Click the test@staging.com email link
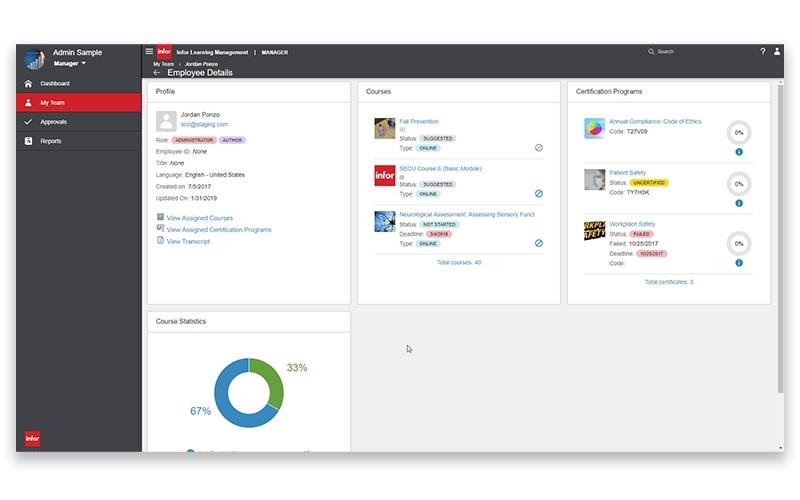Viewport: 800px width, 500px height. click(204, 124)
